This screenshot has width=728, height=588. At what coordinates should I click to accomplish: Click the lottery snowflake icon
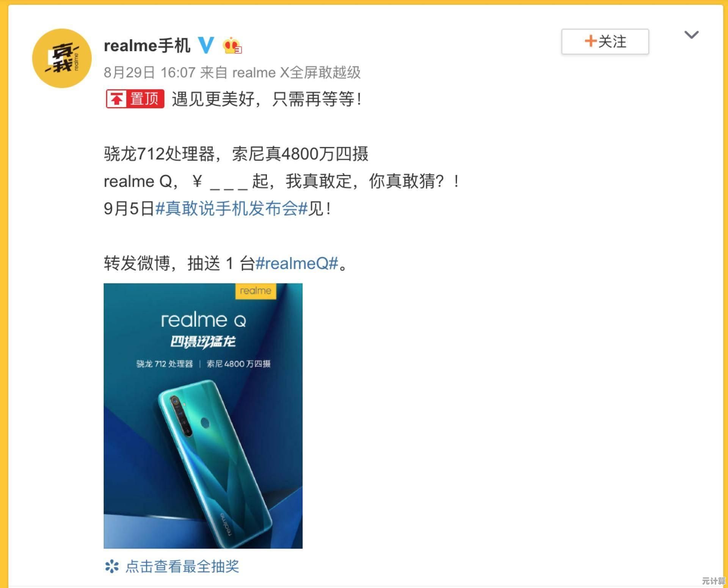click(x=112, y=567)
